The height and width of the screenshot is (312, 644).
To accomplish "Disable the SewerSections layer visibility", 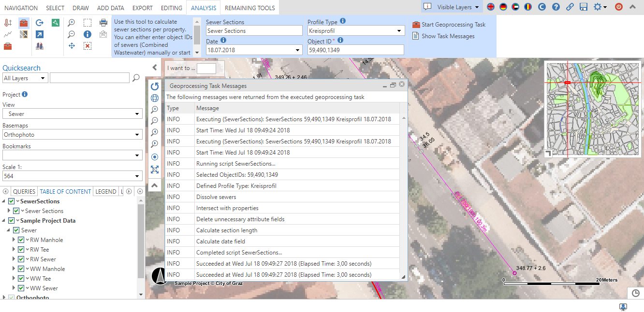I will 11,201.
